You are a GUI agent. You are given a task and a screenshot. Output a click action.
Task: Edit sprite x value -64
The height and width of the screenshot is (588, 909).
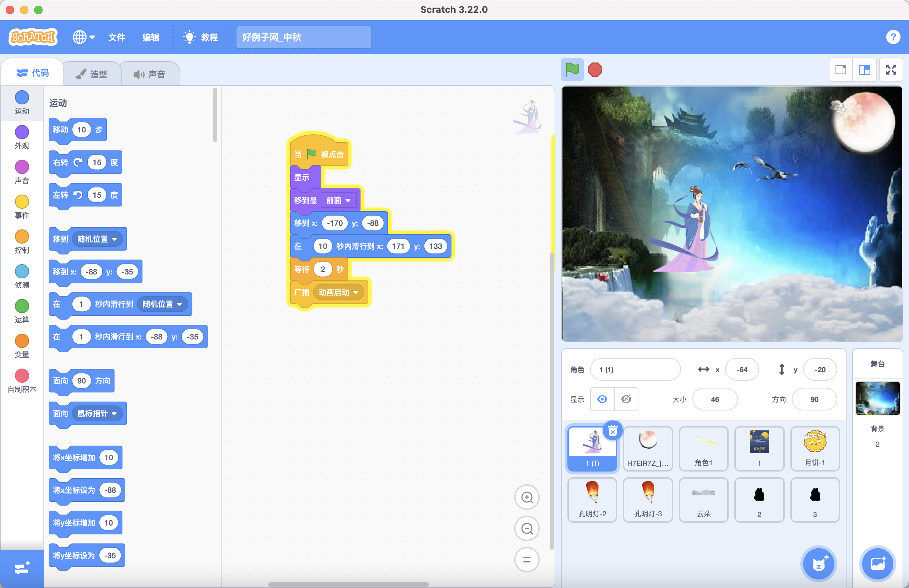coord(742,369)
